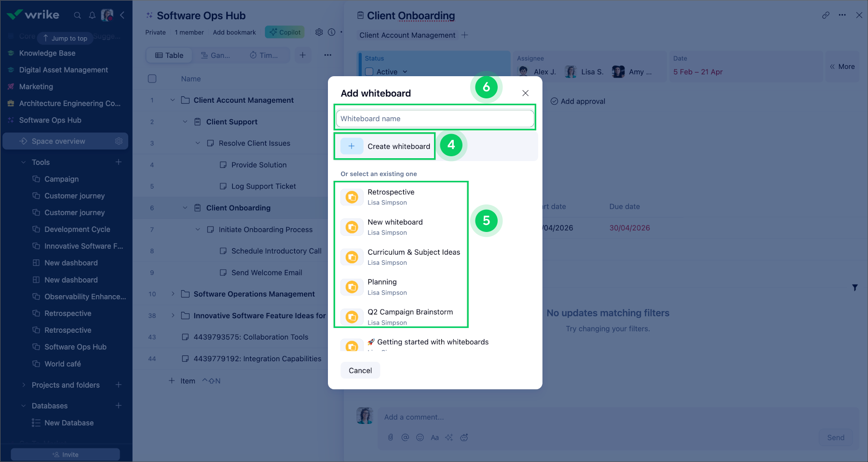Screen dimensions: 868x462
Task: Open space settings gear next to Copilot
Action: click(x=319, y=32)
